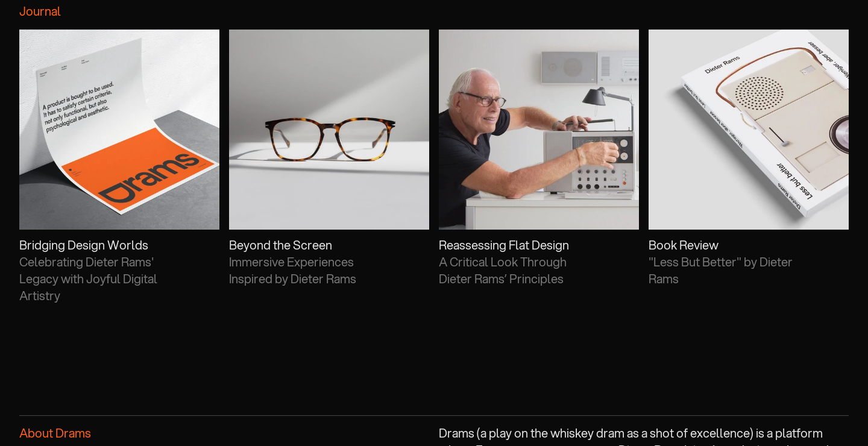868x446 pixels.
Task: Click the Drams mention in the about paragraph
Action: tap(456, 433)
